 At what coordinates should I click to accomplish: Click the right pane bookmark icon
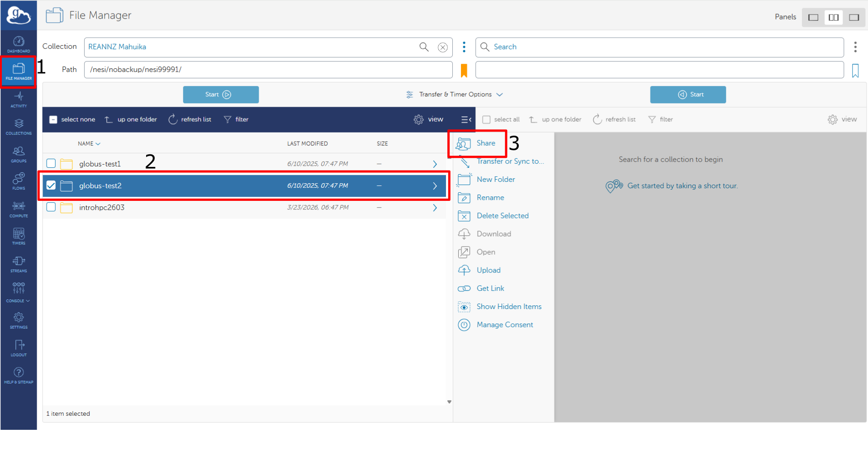point(855,71)
